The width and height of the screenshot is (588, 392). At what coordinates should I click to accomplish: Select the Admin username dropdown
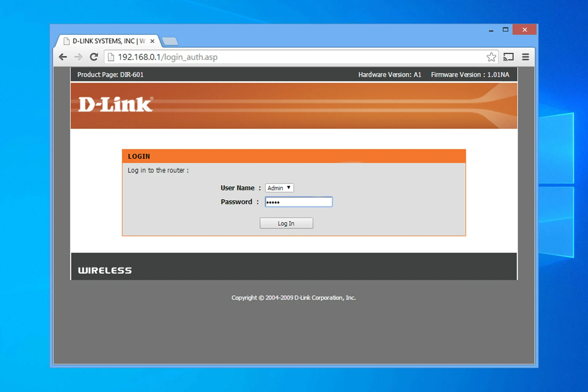278,188
